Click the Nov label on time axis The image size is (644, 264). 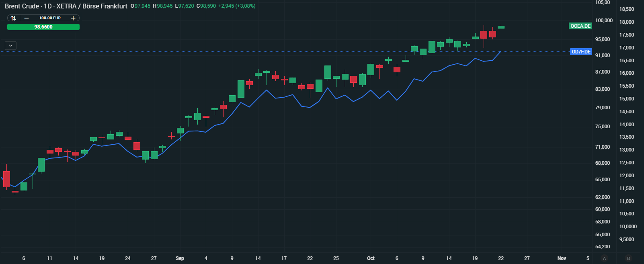pyautogui.click(x=562, y=258)
